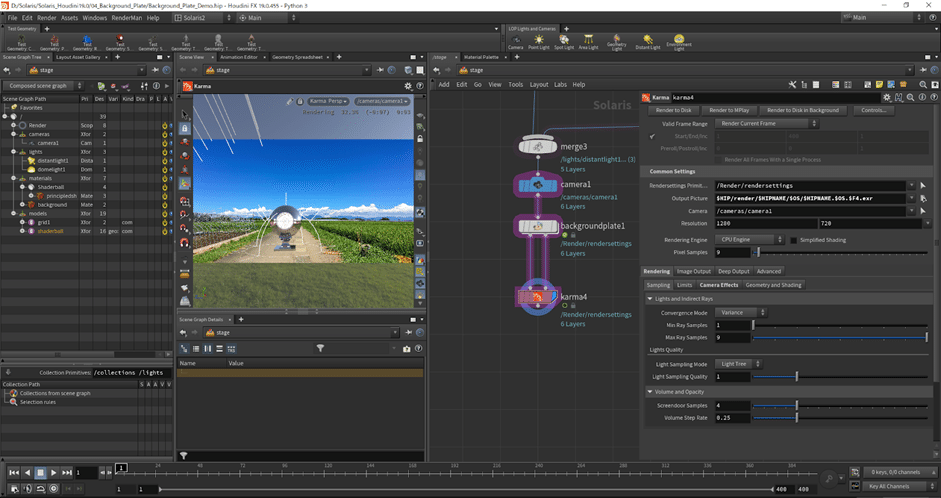The image size is (941, 498).
Task: Open the RenderMan menu
Action: [126, 17]
